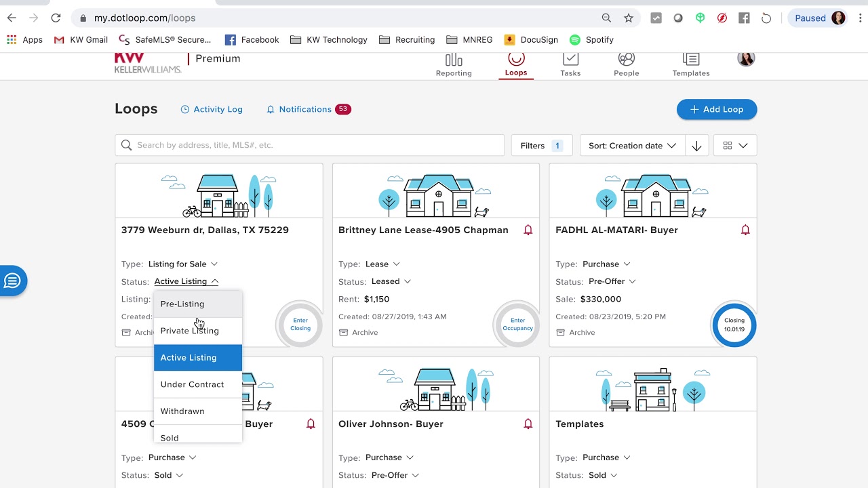The width and height of the screenshot is (868, 488).
Task: Archive the Brittney Lane Lease loop
Action: pyautogui.click(x=359, y=333)
